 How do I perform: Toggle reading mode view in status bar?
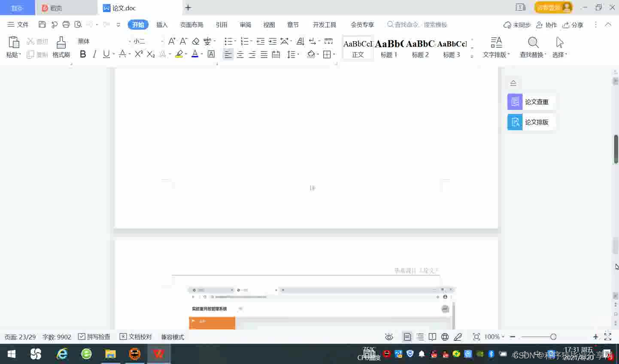click(432, 337)
